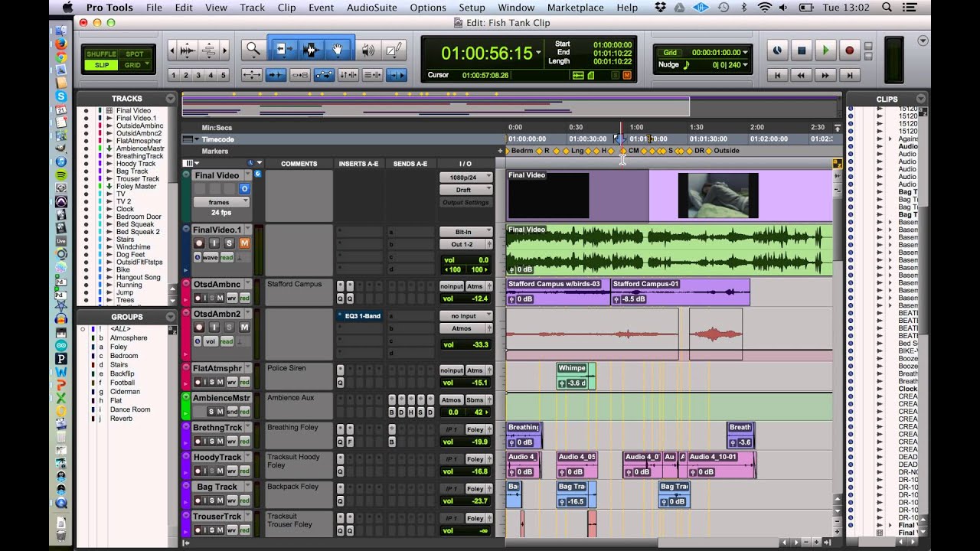This screenshot has height=551, width=980.
Task: Open the EQ3 1-Band insert on OtsdAmbn2
Action: pyautogui.click(x=359, y=316)
